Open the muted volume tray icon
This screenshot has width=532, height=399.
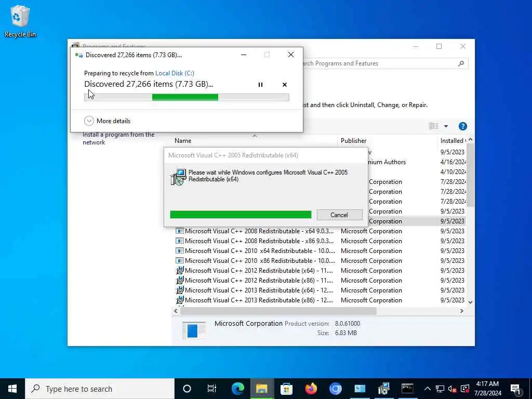pos(453,389)
